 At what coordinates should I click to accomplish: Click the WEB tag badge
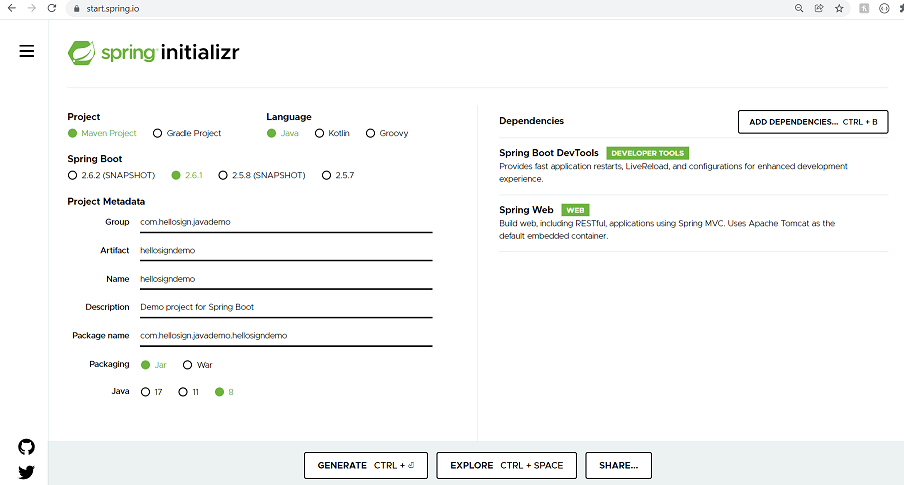pos(575,210)
